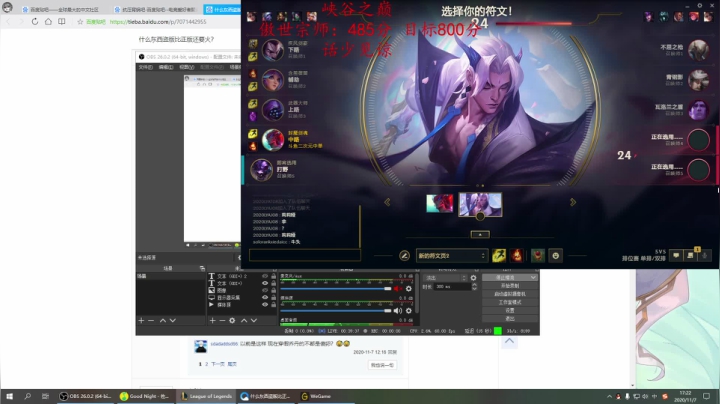Screen dimensions: 720x404
Task: Click the browser refresh icon
Action: (x=34, y=22)
